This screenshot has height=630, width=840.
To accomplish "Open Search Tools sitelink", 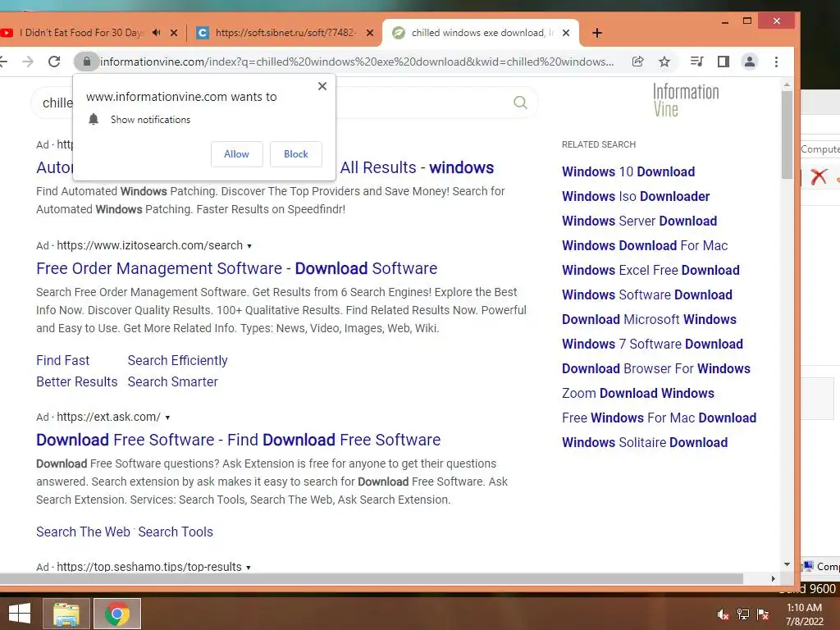I will 176,532.
